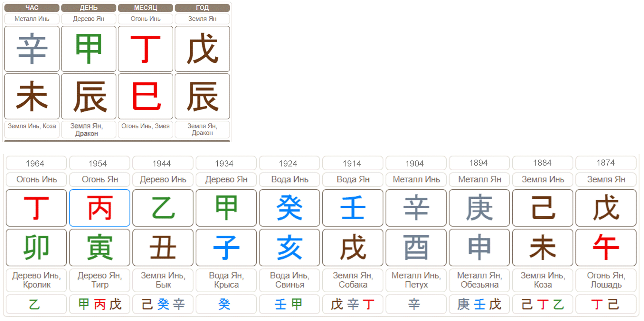Click the 丑 ox tile under 1944
This screenshot has width=644, height=321.
(x=163, y=248)
